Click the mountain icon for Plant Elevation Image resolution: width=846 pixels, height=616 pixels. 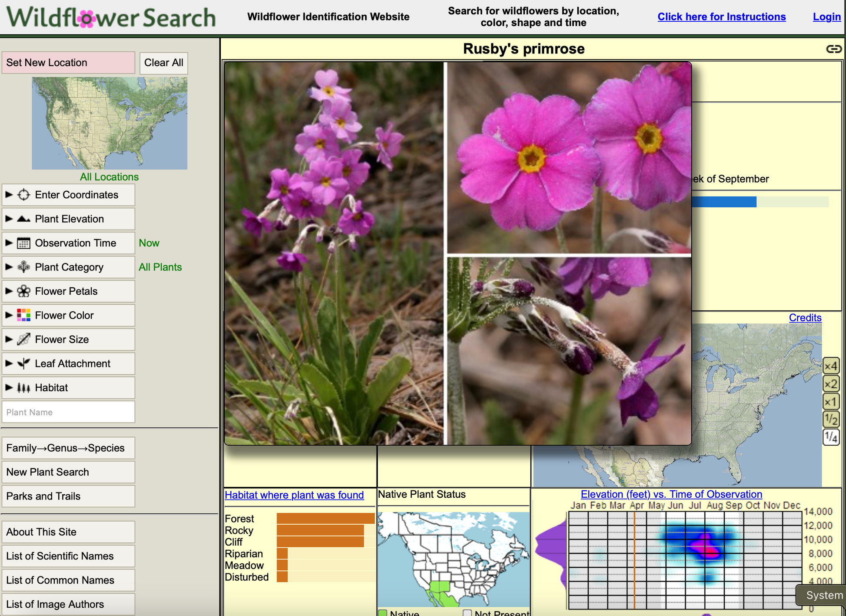click(x=23, y=219)
